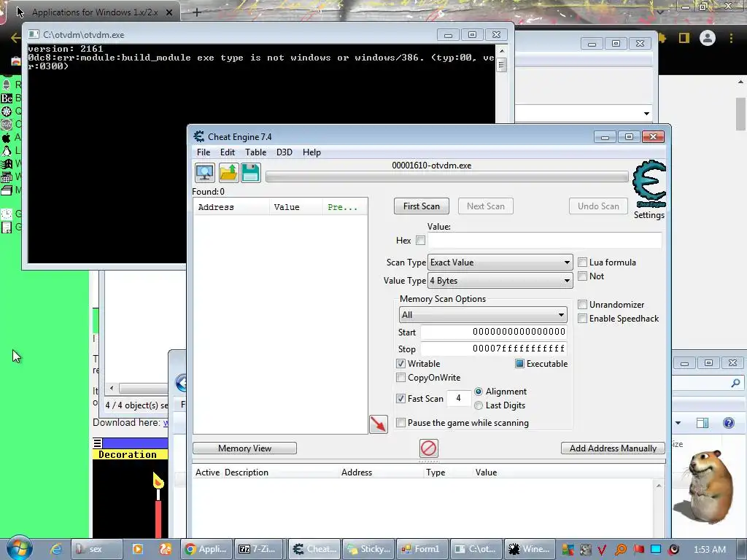Open the Edit menu

pyautogui.click(x=228, y=152)
